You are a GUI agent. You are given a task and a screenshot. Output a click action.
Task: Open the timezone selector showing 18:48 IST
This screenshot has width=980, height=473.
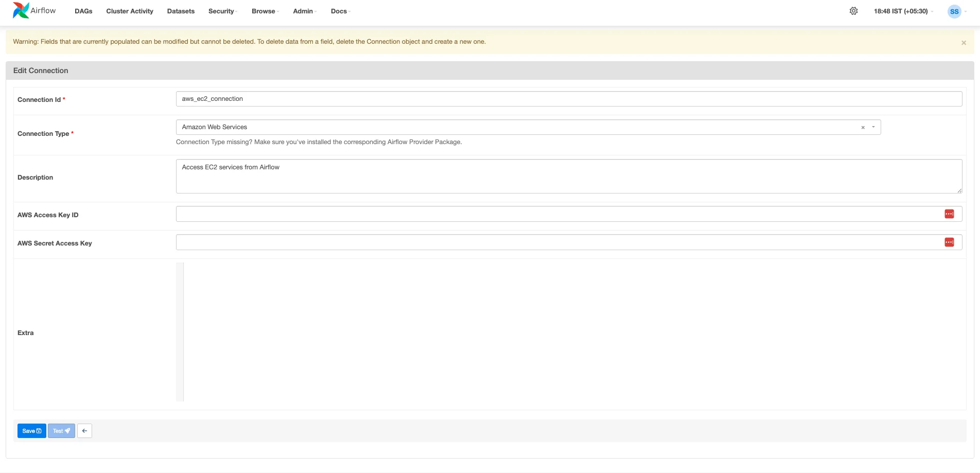click(x=903, y=11)
